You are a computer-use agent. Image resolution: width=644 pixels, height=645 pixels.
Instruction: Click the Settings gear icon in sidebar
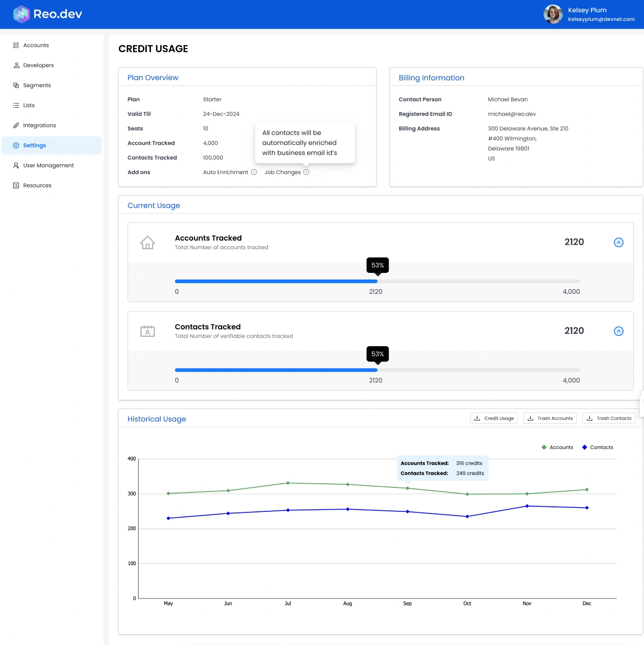16,145
